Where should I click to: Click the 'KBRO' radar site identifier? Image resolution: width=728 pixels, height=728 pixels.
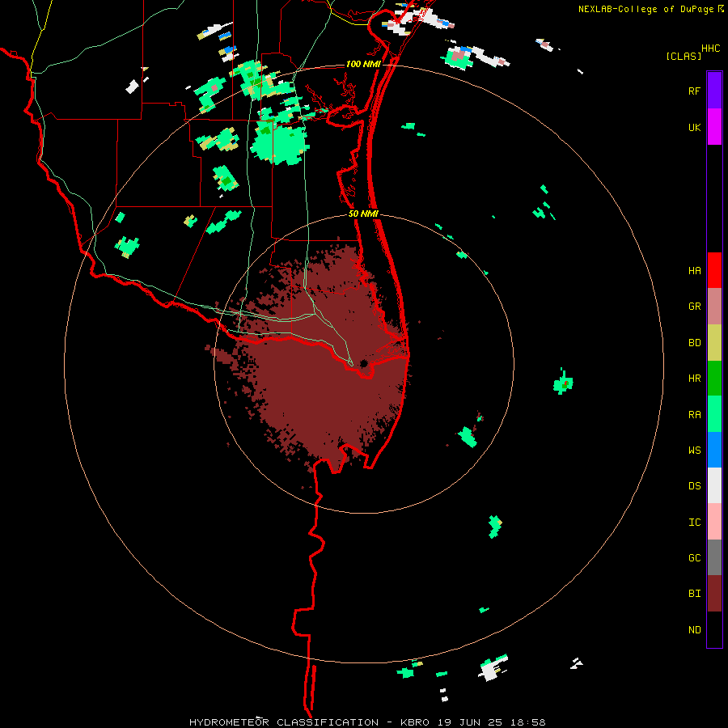pos(415,722)
